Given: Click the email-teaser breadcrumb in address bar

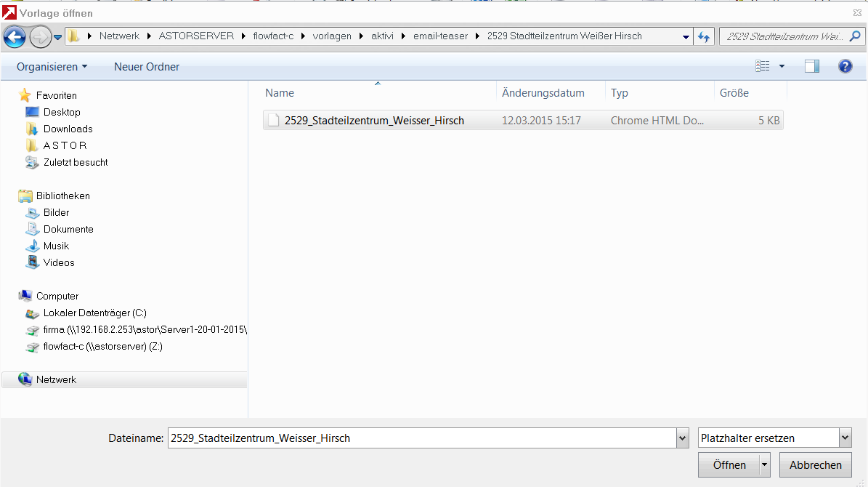Looking at the screenshot, I should tap(440, 36).
